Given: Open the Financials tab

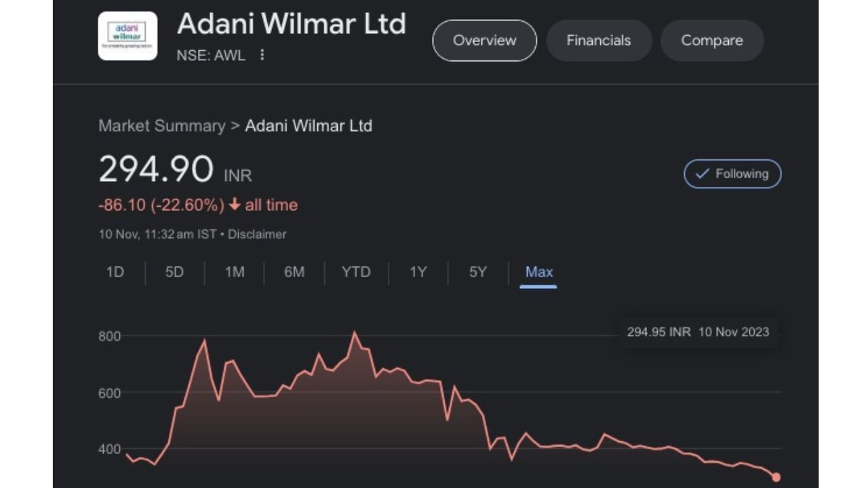Looking at the screenshot, I should pyautogui.click(x=598, y=41).
